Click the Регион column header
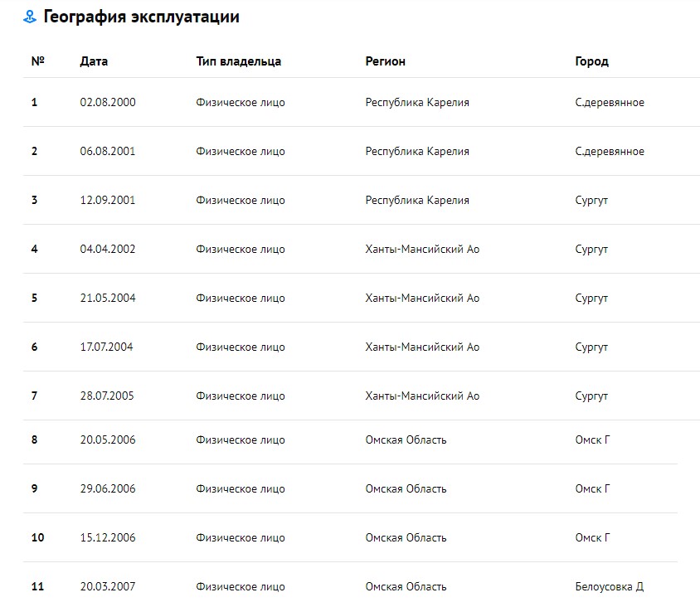This screenshot has height=607, width=700. (386, 61)
